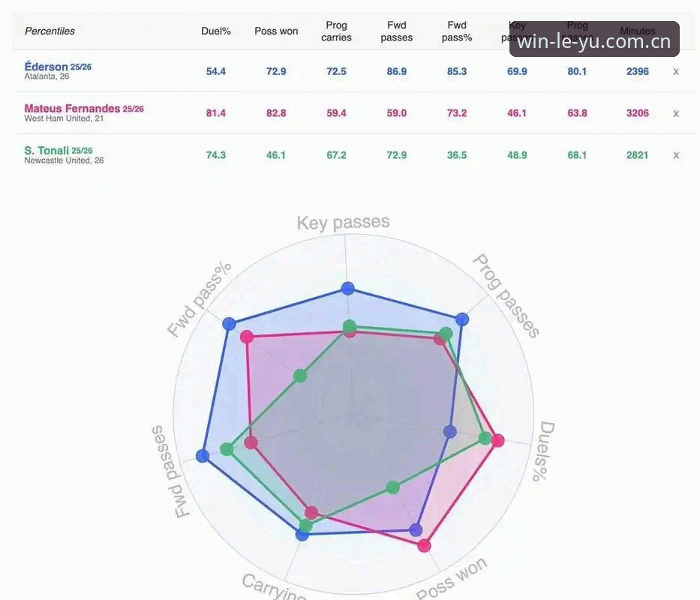Sort by Prog carries column header

coord(336,31)
